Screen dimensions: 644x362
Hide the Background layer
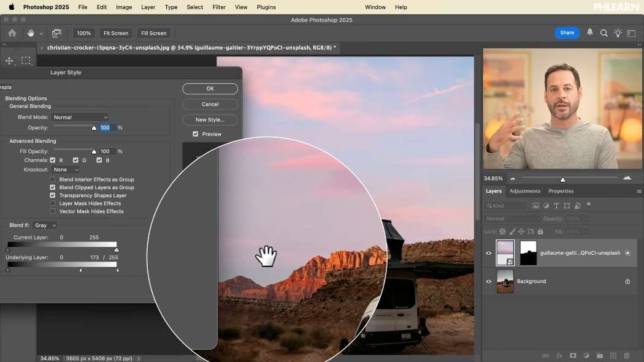click(489, 281)
